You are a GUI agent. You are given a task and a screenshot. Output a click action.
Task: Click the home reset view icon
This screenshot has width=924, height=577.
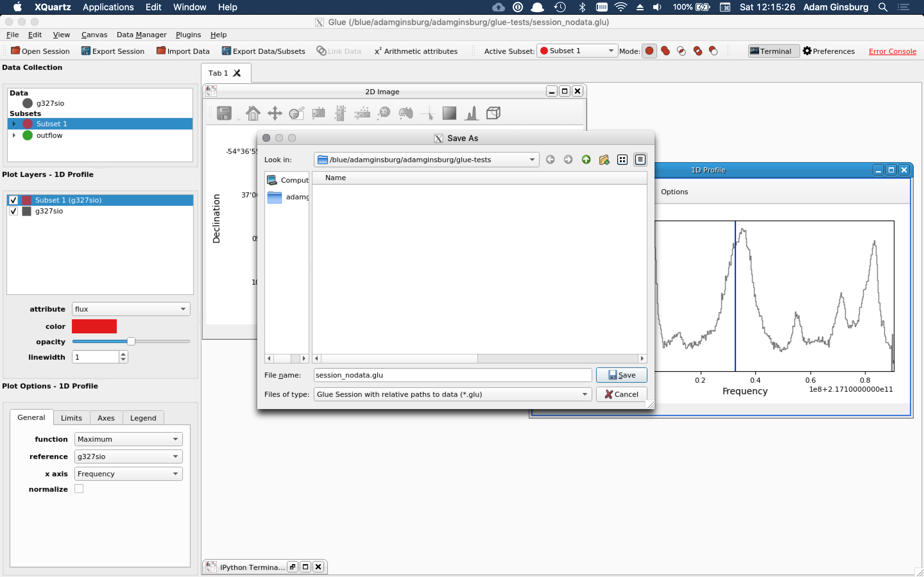point(253,113)
